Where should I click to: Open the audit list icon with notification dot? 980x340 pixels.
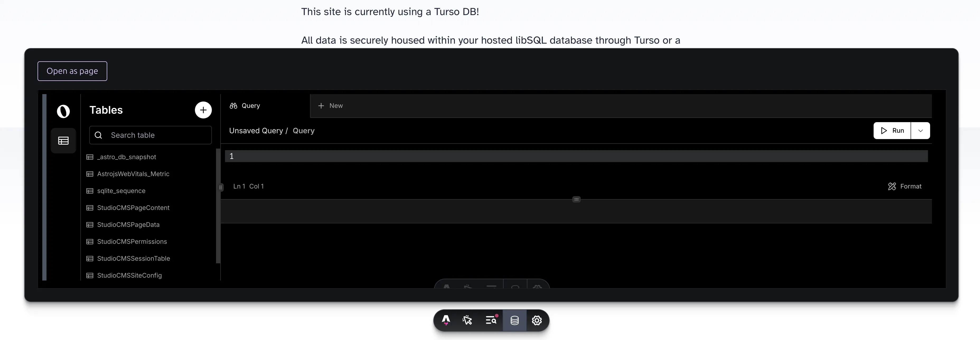click(x=491, y=321)
